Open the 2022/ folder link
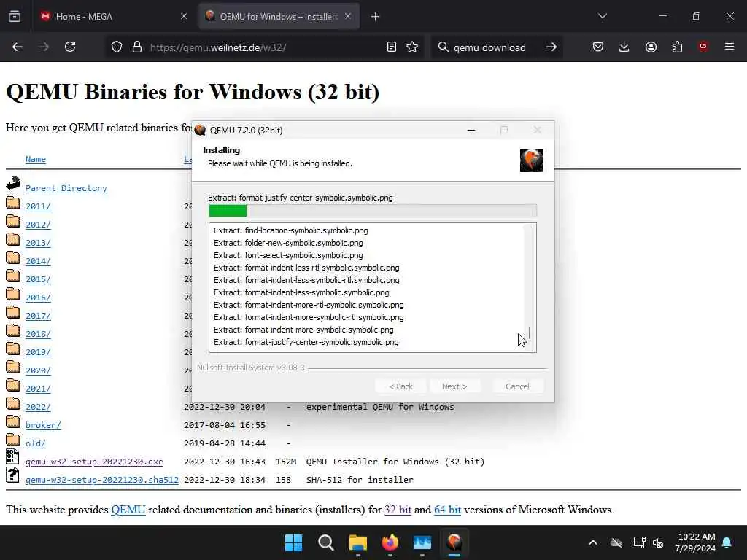The height and width of the screenshot is (560, 747). tap(38, 407)
